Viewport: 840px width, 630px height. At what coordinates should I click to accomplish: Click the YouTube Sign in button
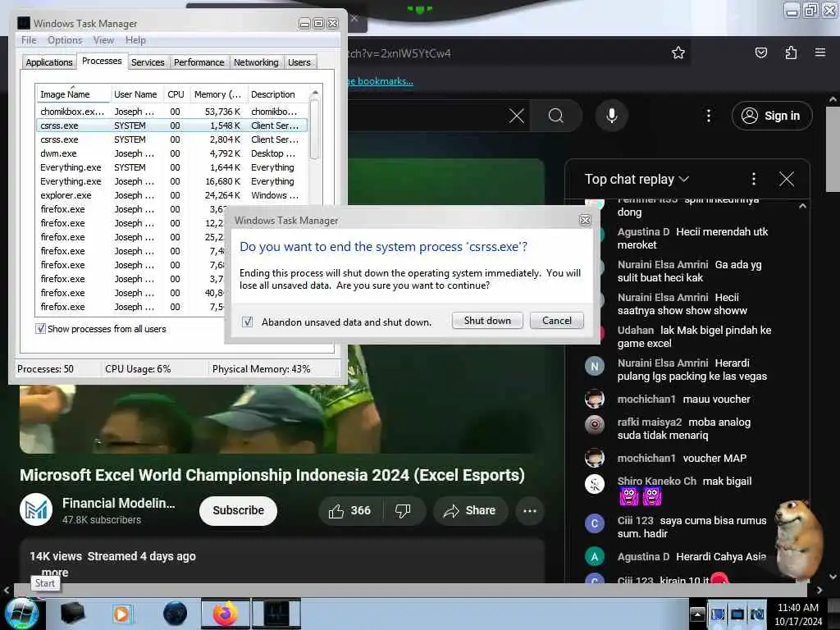tap(772, 116)
